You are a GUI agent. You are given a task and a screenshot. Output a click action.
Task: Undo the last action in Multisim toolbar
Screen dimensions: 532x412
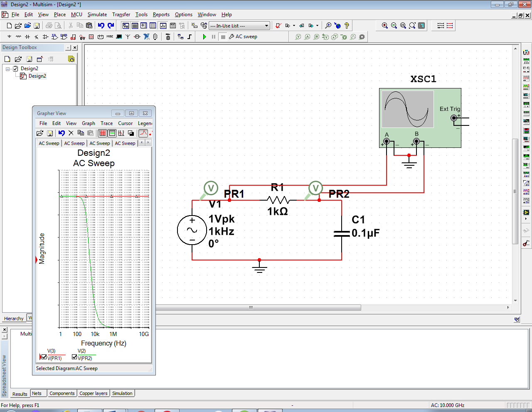click(x=101, y=26)
